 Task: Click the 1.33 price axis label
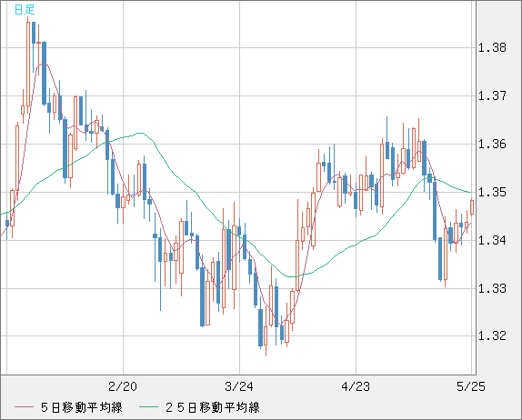coord(492,288)
